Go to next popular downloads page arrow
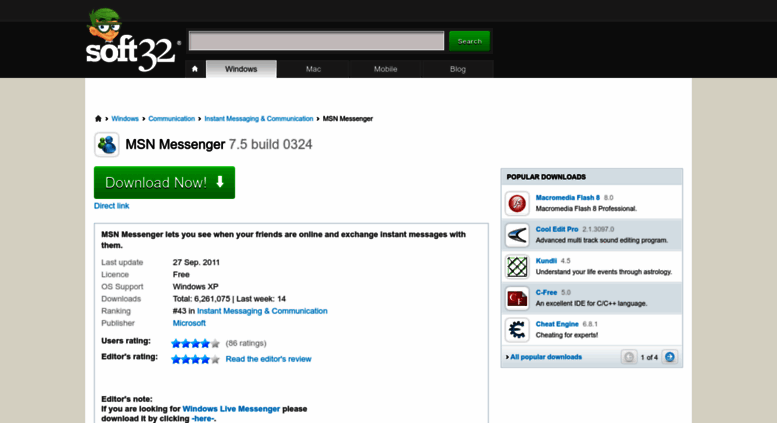The height and width of the screenshot is (423, 777). (x=669, y=357)
